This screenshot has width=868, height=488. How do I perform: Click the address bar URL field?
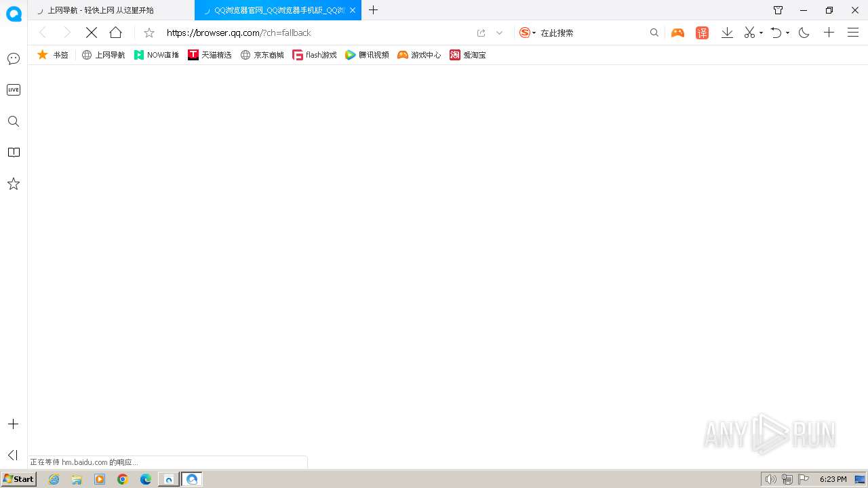tap(317, 33)
